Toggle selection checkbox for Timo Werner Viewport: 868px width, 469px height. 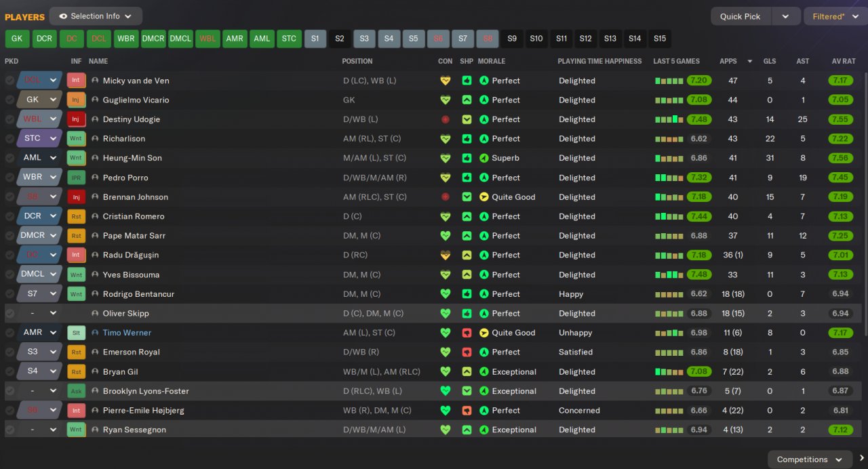click(x=9, y=333)
